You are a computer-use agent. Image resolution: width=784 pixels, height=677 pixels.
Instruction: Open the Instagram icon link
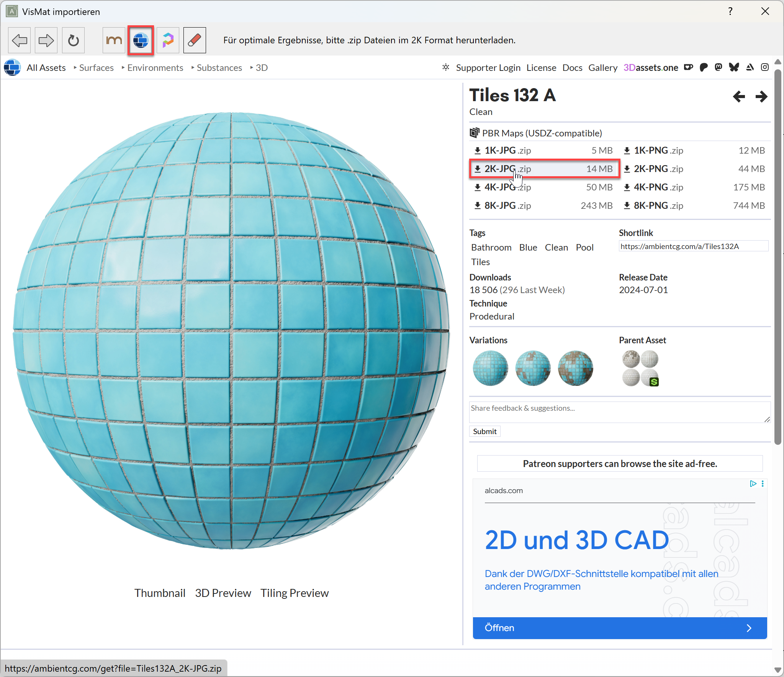(x=765, y=67)
